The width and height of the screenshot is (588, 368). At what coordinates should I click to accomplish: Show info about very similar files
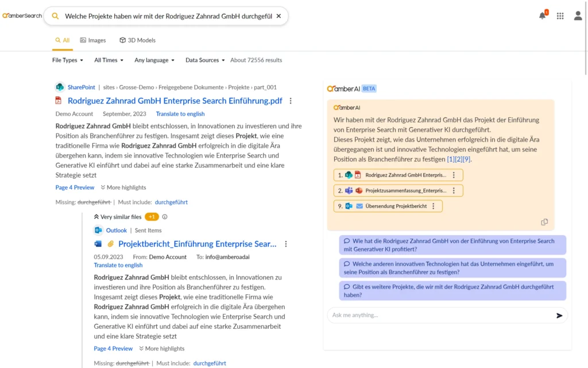point(165,217)
